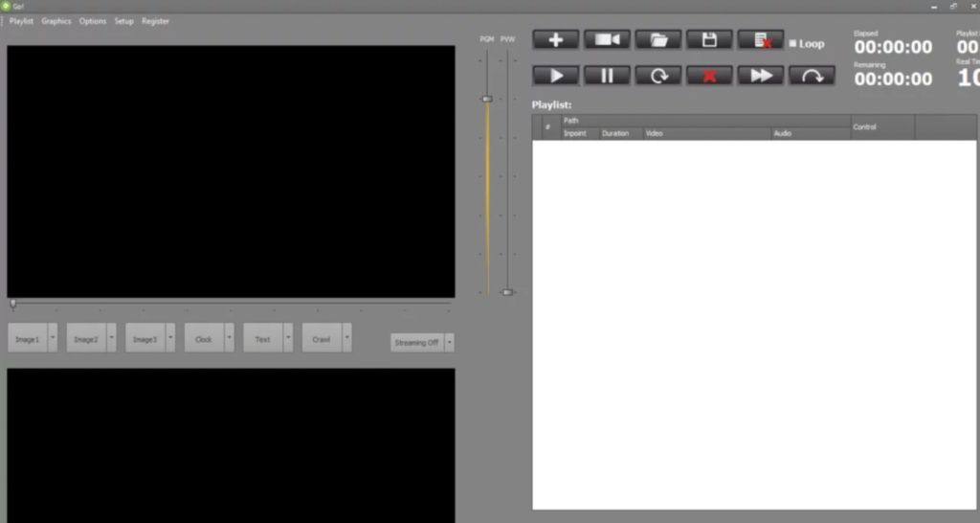Expand the Clock dropdown arrow
This screenshot has height=523, width=980.
229,338
